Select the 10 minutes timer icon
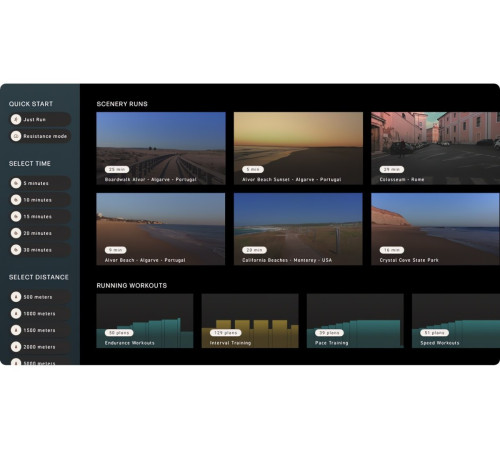 pyautogui.click(x=16, y=200)
